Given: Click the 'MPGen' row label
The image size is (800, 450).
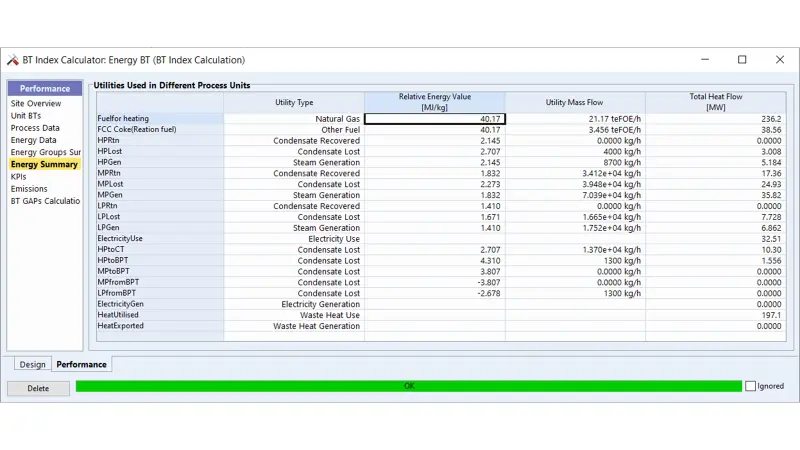Looking at the screenshot, I should pos(160,195).
